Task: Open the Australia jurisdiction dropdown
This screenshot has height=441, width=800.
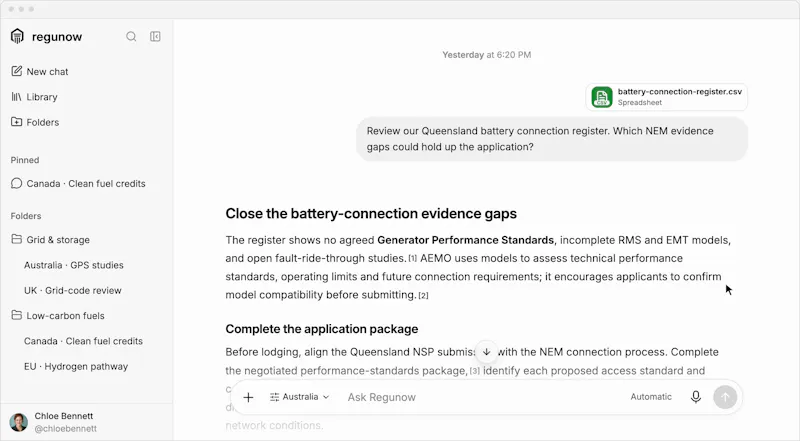Action: (x=299, y=397)
